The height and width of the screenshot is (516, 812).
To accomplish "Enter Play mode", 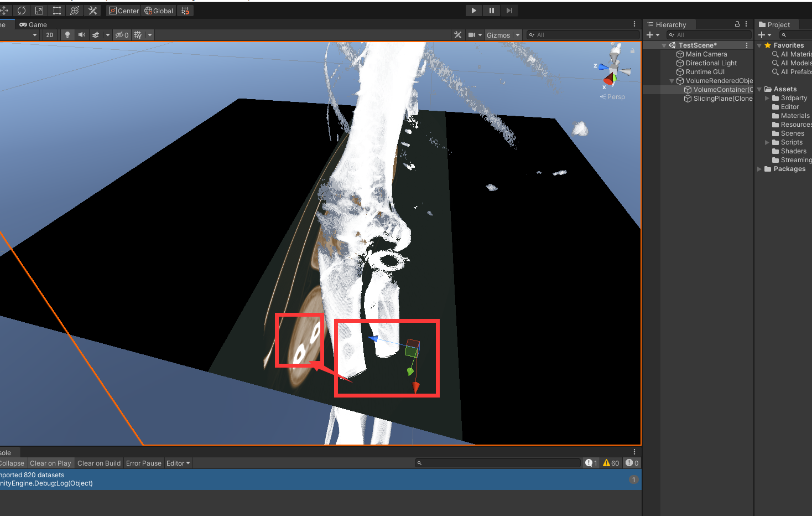I will click(473, 10).
